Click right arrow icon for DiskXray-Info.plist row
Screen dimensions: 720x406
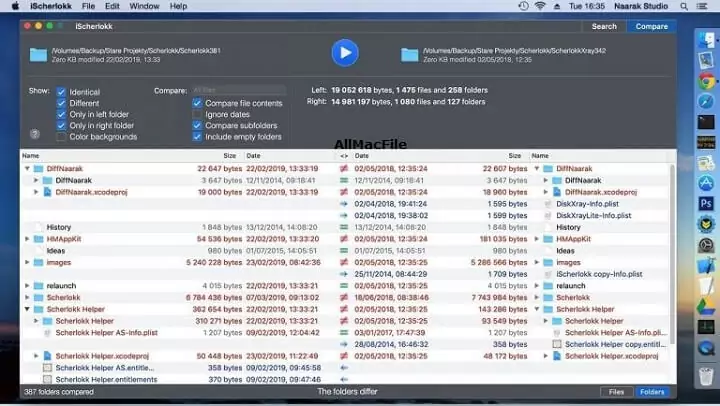344,204
